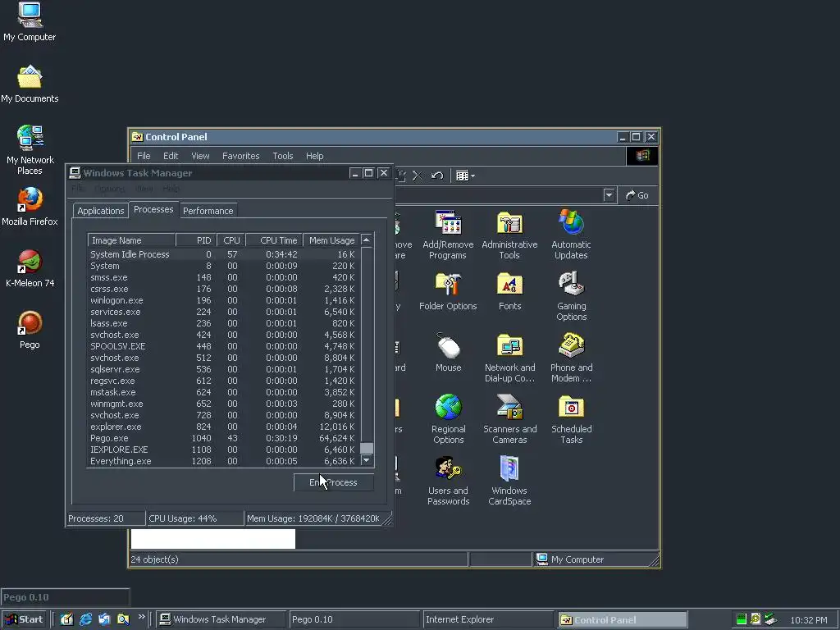Click the End Process button

point(333,482)
